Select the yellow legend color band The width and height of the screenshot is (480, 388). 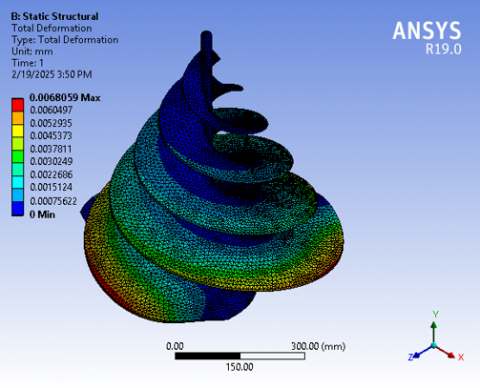point(18,131)
